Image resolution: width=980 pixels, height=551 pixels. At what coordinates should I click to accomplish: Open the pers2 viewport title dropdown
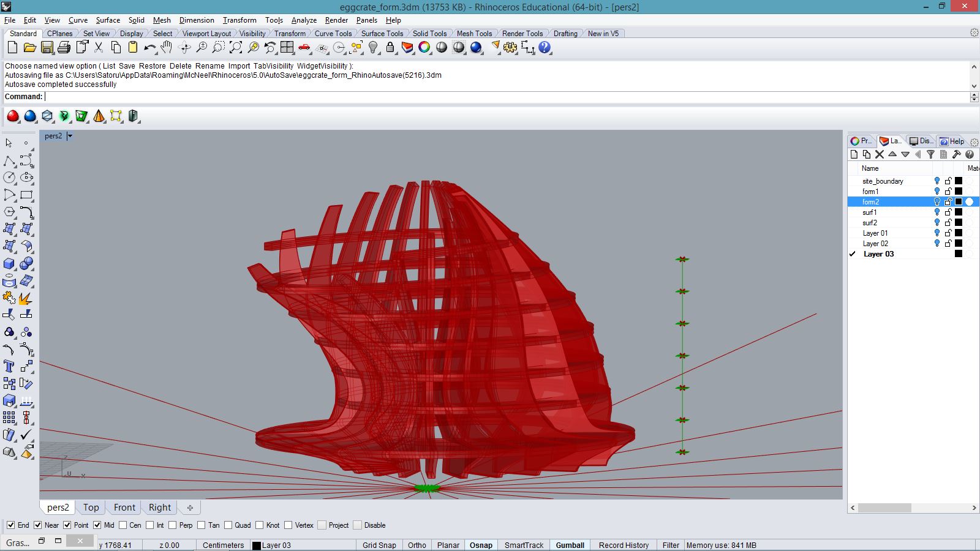(x=70, y=136)
